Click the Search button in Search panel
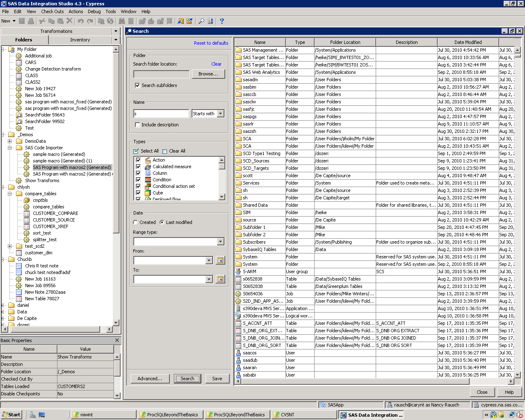Screen dimensions: 525x420 click(x=187, y=379)
